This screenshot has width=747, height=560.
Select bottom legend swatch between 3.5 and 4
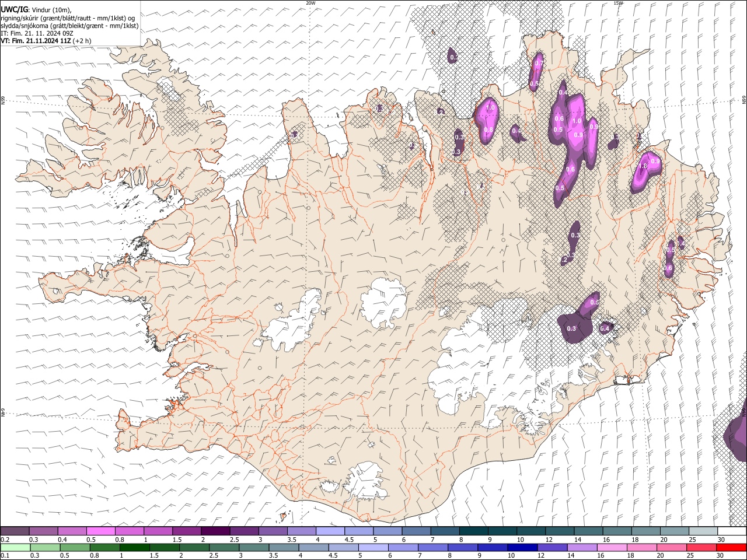coord(283,548)
